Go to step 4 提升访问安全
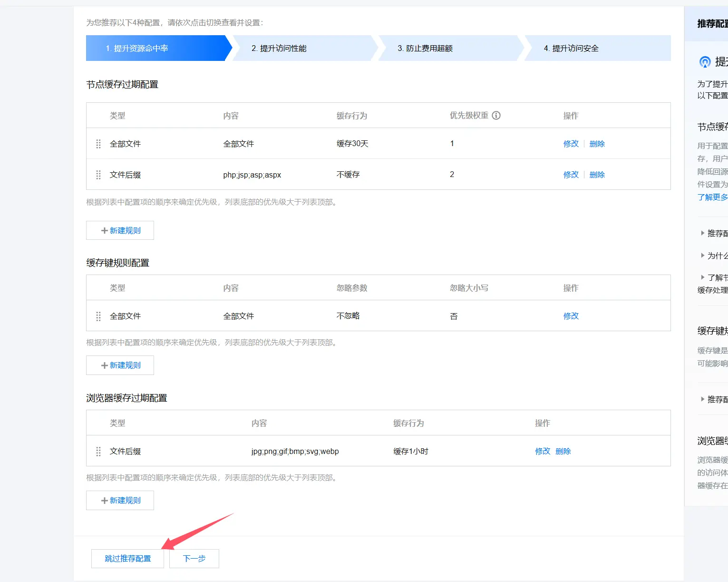 pyautogui.click(x=596, y=48)
